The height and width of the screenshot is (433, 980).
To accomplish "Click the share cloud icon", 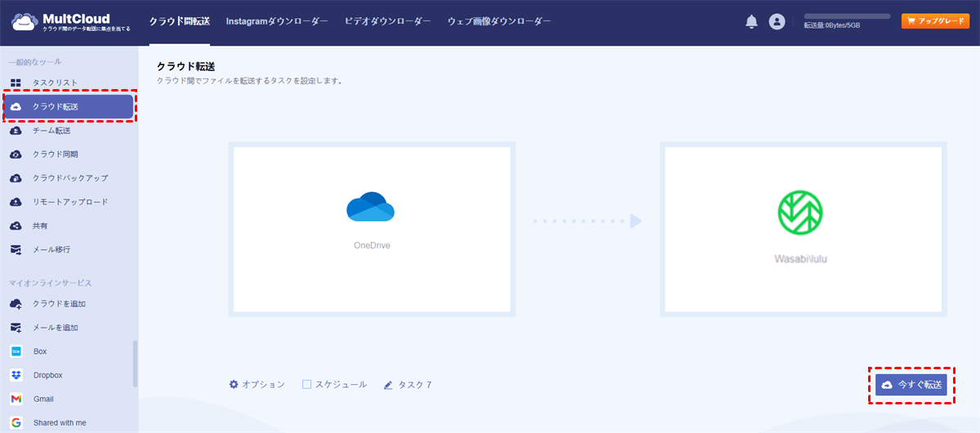I will click(x=16, y=225).
